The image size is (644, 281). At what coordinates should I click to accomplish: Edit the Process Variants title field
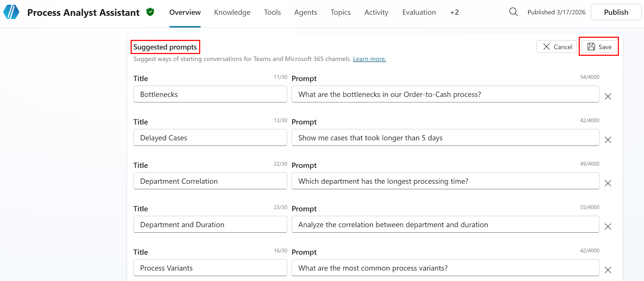coord(210,268)
